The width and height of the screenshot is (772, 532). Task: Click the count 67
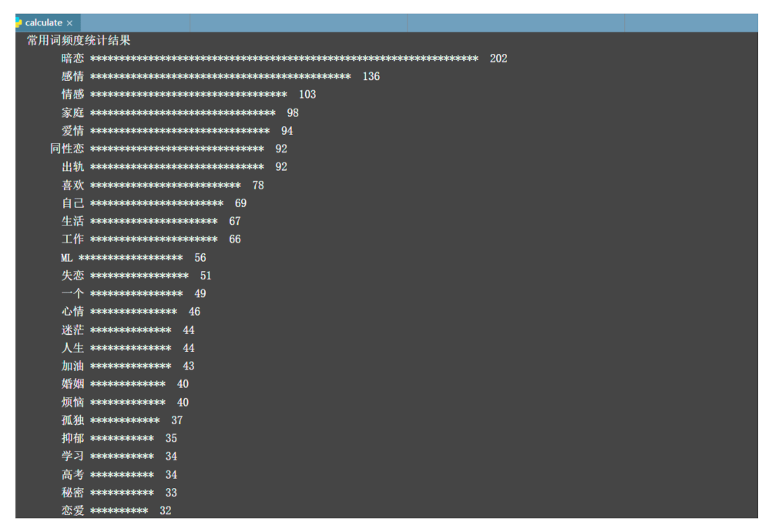(235, 222)
